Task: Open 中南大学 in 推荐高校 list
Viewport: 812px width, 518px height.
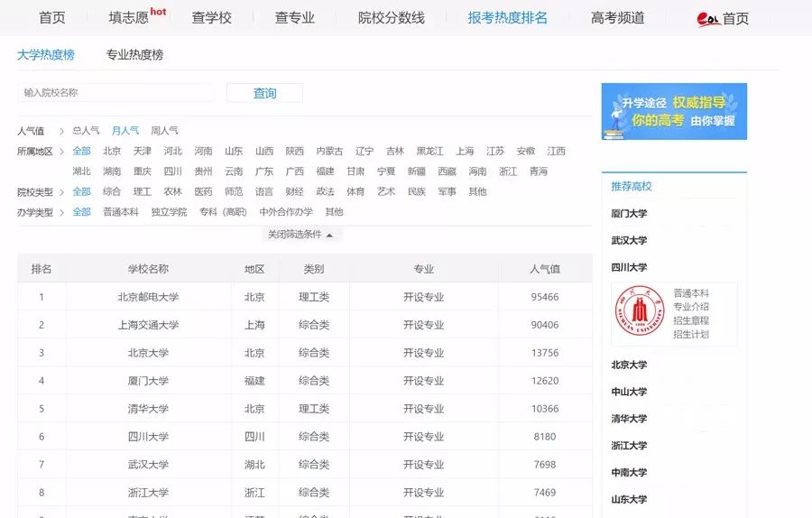Action: coord(629,473)
